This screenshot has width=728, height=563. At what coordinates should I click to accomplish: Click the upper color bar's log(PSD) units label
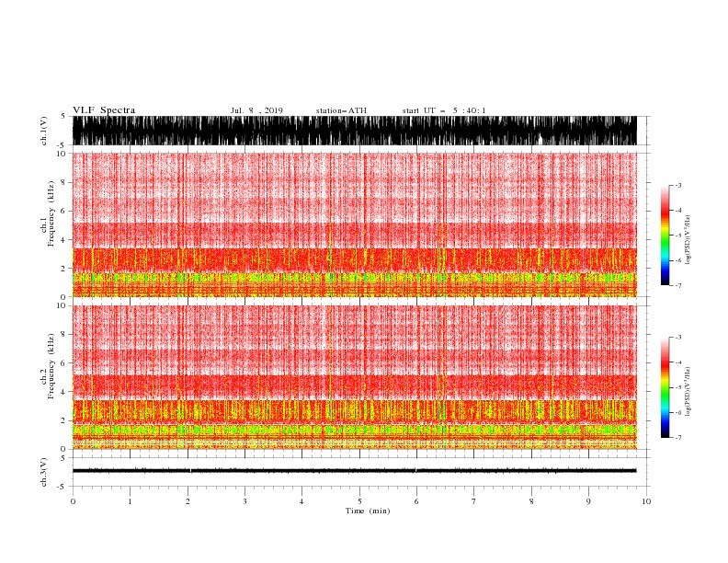688,240
